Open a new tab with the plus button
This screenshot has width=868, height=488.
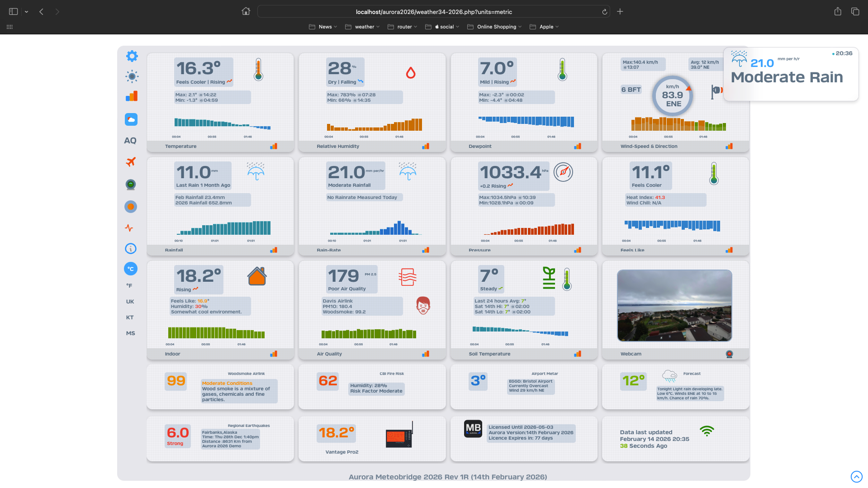[x=620, y=12]
